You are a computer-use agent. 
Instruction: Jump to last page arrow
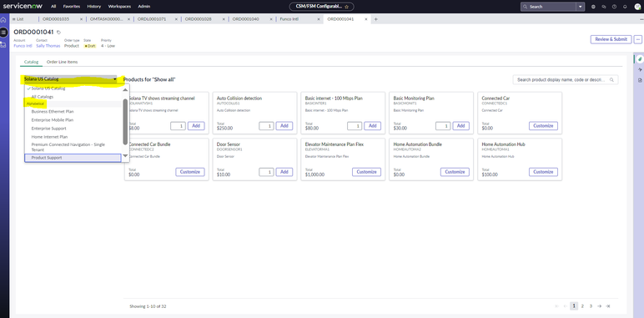(608, 306)
